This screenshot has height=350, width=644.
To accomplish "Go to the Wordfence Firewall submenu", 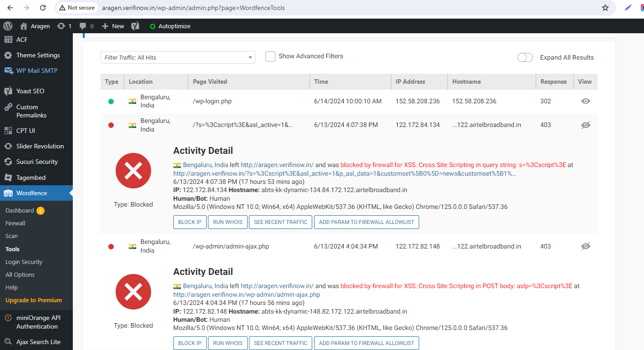I will pos(15,223).
